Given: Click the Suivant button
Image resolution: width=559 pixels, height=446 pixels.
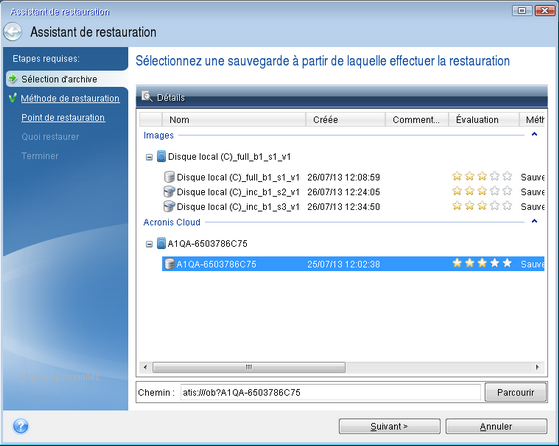Looking at the screenshot, I should pos(389,426).
